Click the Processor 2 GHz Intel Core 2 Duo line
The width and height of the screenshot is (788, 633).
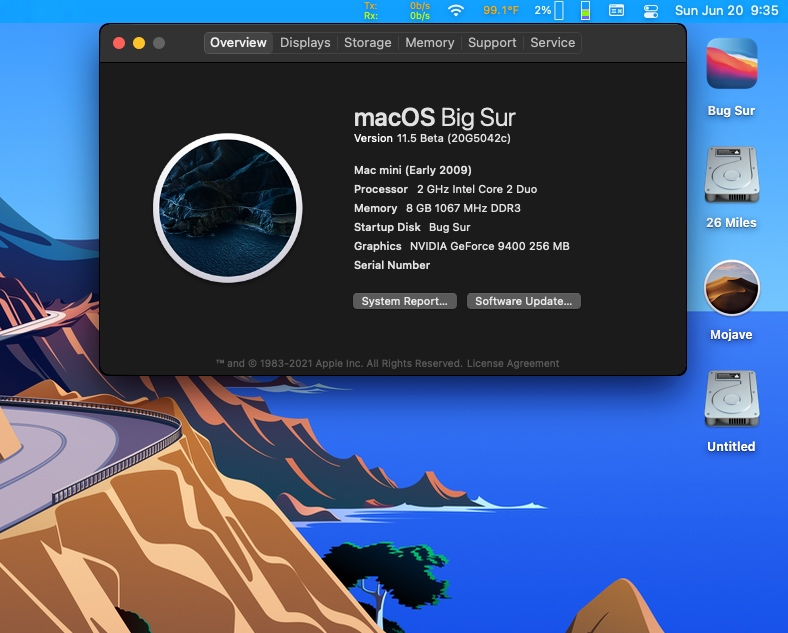point(445,189)
